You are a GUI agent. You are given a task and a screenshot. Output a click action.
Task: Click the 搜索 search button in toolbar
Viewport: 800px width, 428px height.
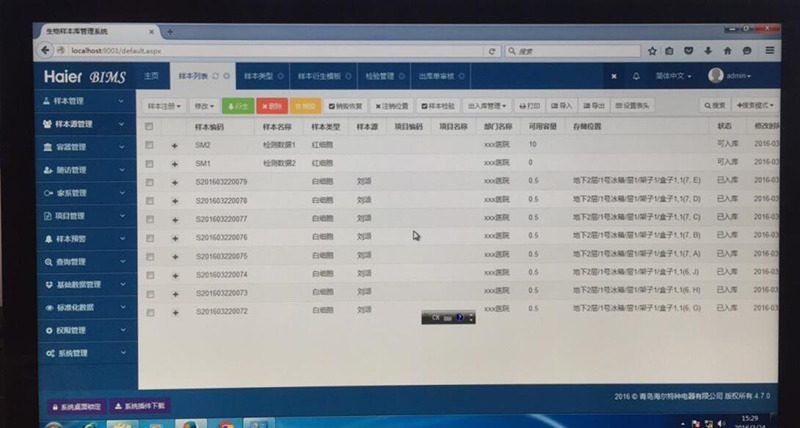(x=715, y=105)
